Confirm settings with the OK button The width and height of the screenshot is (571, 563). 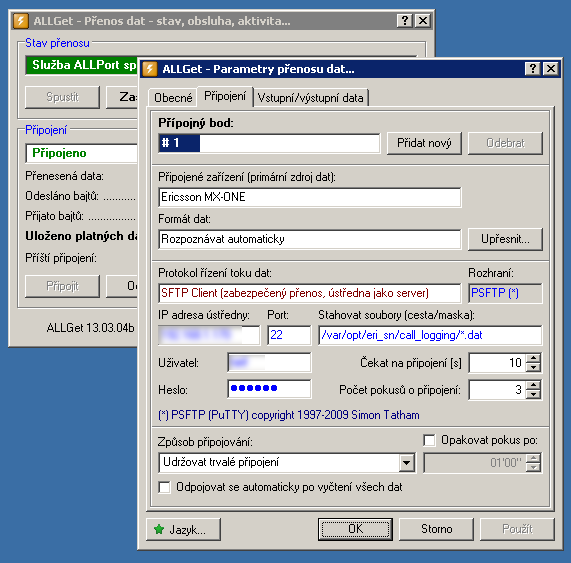pos(355,529)
